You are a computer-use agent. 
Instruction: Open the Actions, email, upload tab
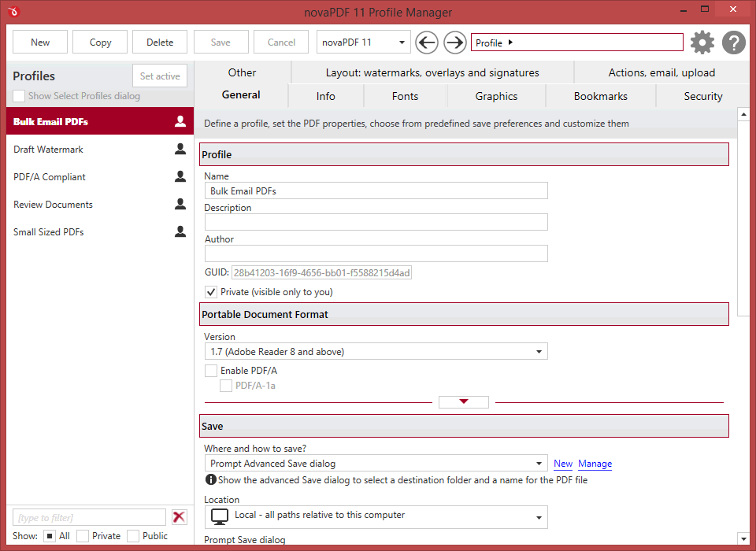pos(661,72)
